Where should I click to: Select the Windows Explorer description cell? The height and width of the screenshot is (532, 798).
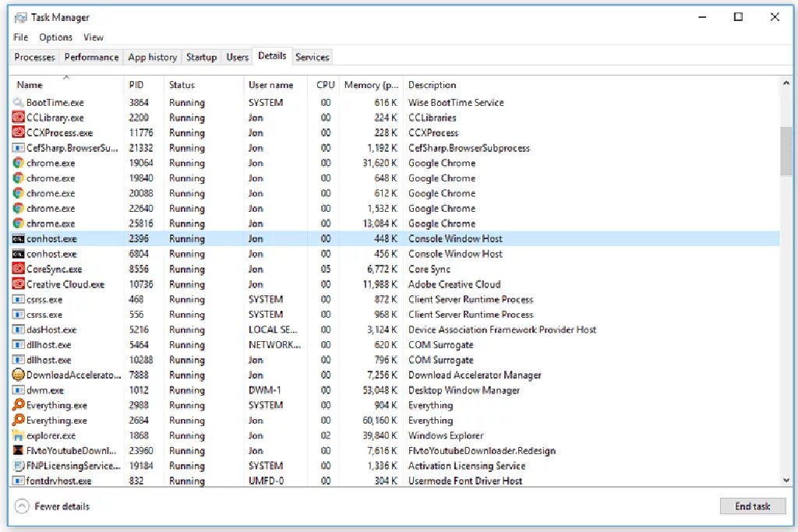pos(446,435)
